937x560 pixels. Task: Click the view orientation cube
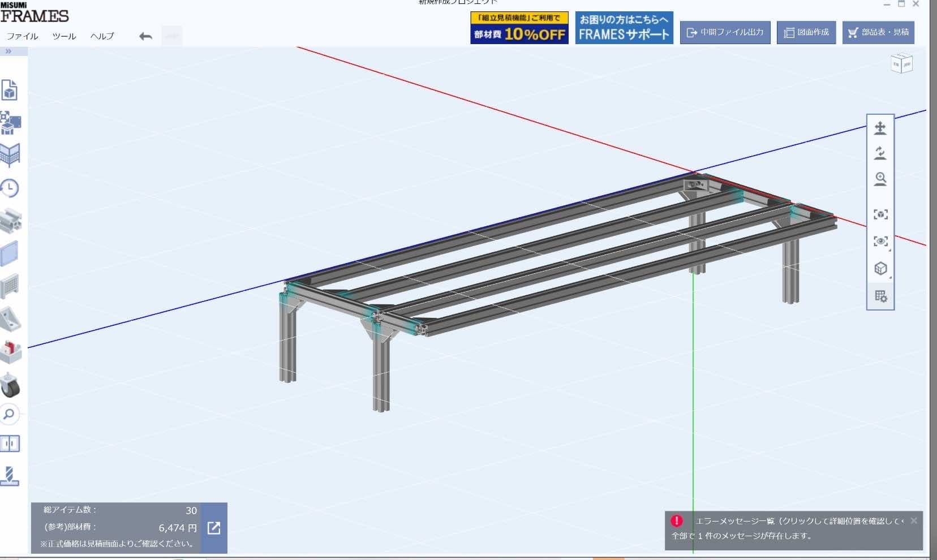pyautogui.click(x=901, y=63)
